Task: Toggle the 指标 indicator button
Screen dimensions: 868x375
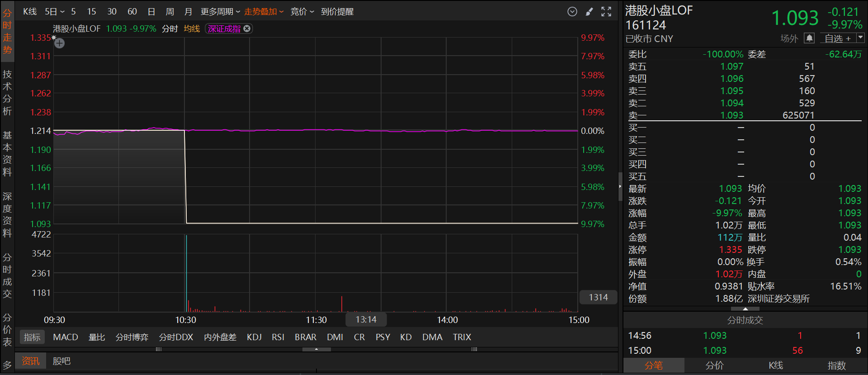Action: click(32, 337)
